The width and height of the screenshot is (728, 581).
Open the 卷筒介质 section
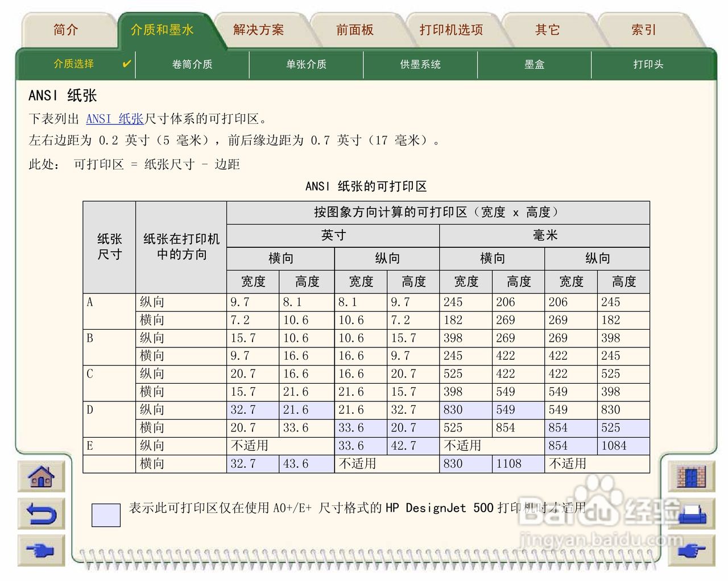coord(192,64)
